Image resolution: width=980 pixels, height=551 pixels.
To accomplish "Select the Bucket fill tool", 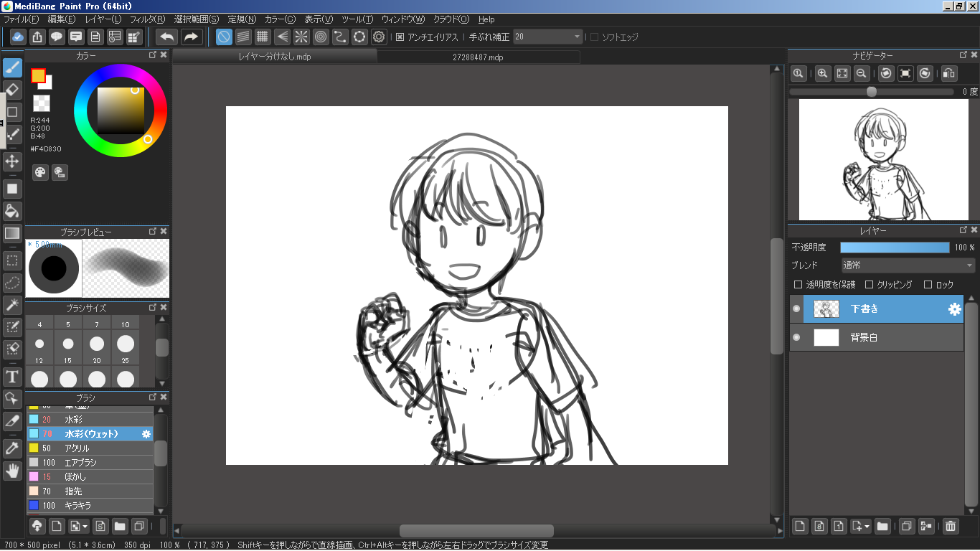I will click(12, 211).
